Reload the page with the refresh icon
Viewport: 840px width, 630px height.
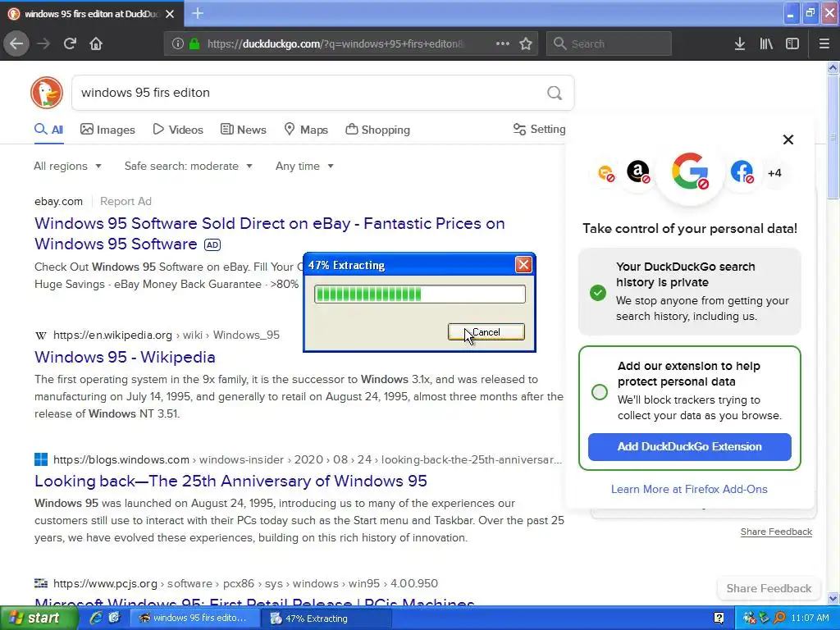click(71, 43)
